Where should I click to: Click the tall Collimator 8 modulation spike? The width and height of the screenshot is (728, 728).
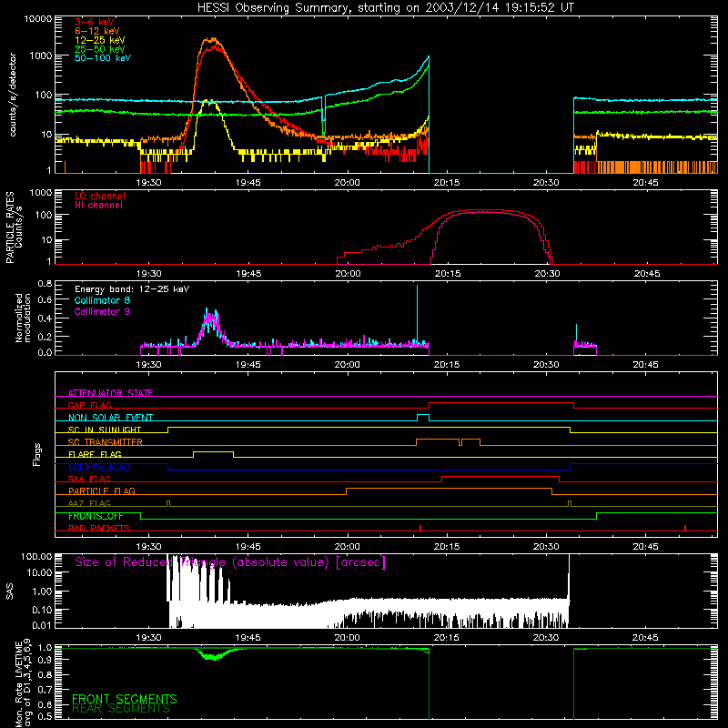(x=417, y=313)
